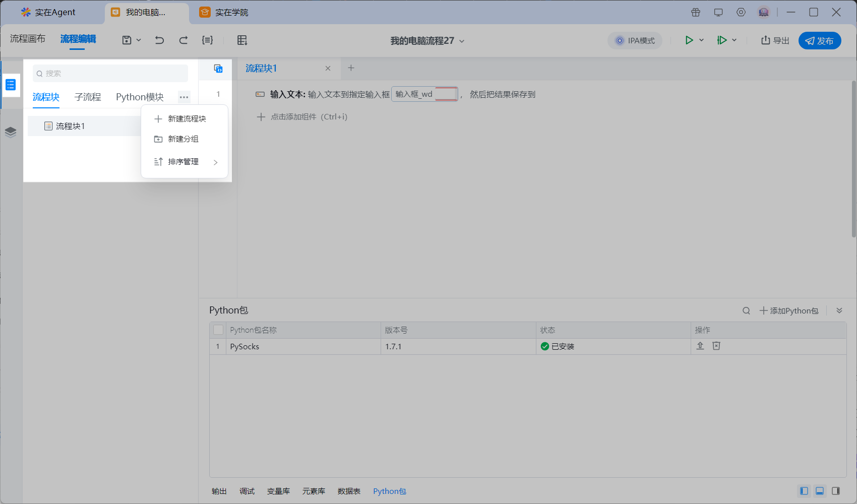
Task: Open the layers sidebar icon
Action: (x=11, y=132)
